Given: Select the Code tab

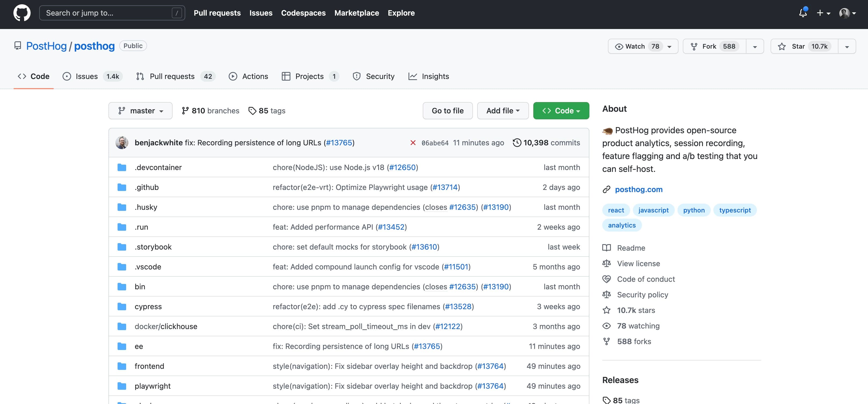Looking at the screenshot, I should [33, 76].
